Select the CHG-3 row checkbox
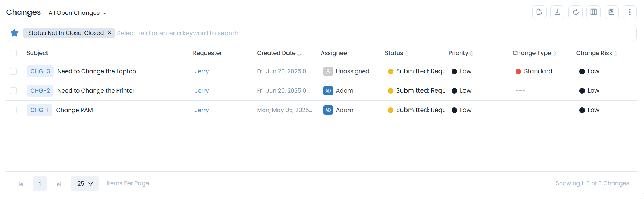The image size is (644, 206). point(13,71)
